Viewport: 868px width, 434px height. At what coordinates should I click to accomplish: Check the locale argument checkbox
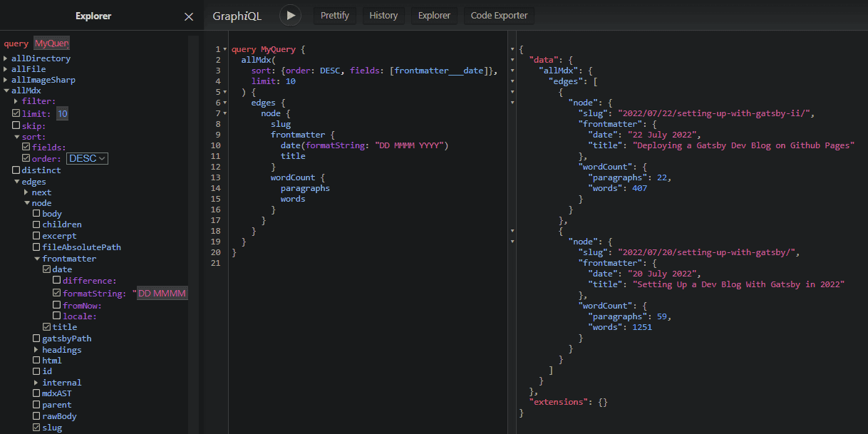[56, 316]
